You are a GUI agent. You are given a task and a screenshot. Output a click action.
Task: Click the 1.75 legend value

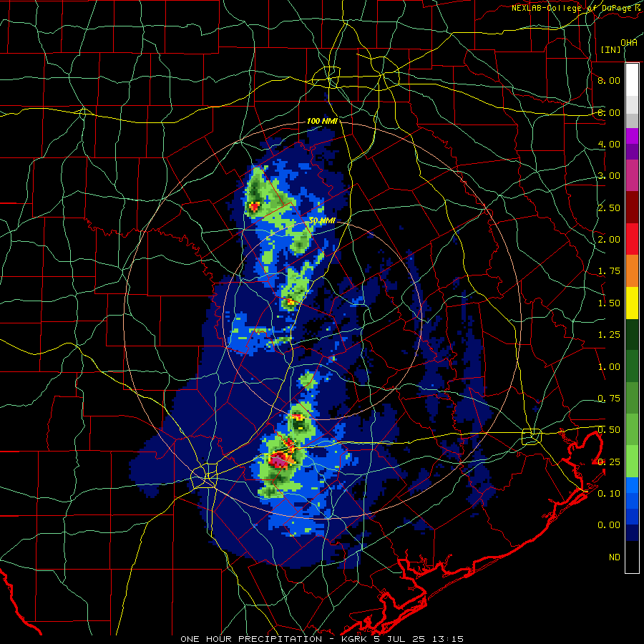609,271
